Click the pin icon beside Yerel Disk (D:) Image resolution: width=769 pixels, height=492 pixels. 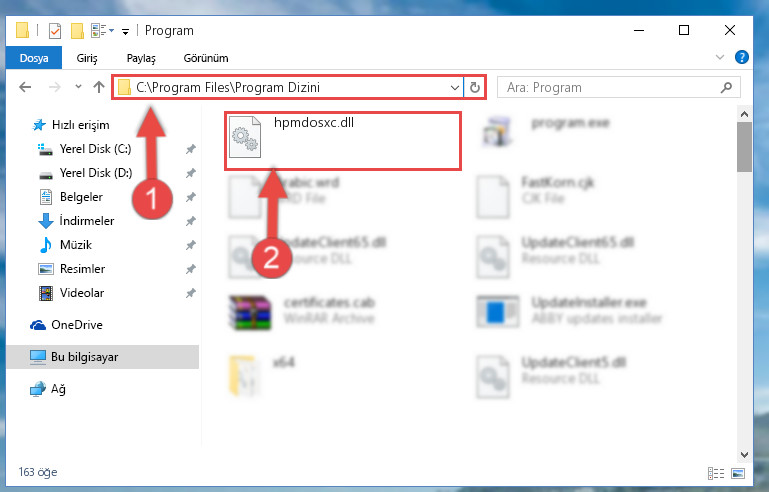click(190, 173)
